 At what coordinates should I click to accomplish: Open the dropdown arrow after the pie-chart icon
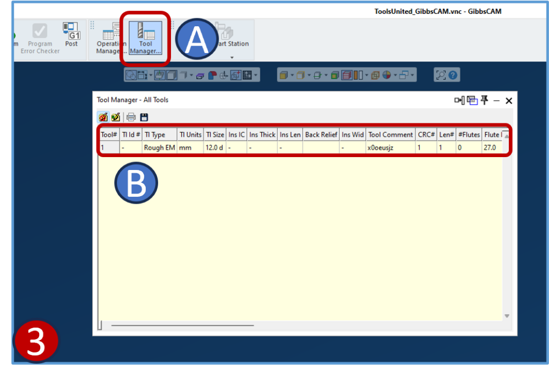click(396, 76)
